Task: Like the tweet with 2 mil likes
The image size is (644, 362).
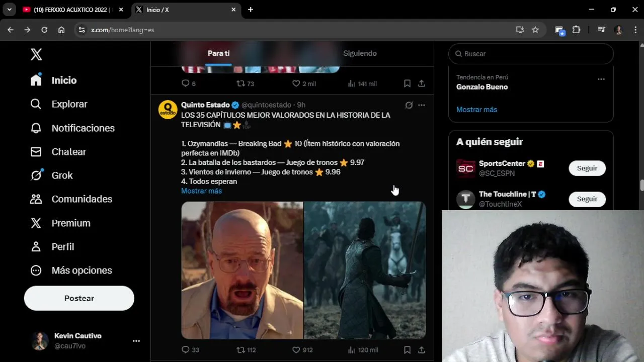Action: (x=296, y=83)
